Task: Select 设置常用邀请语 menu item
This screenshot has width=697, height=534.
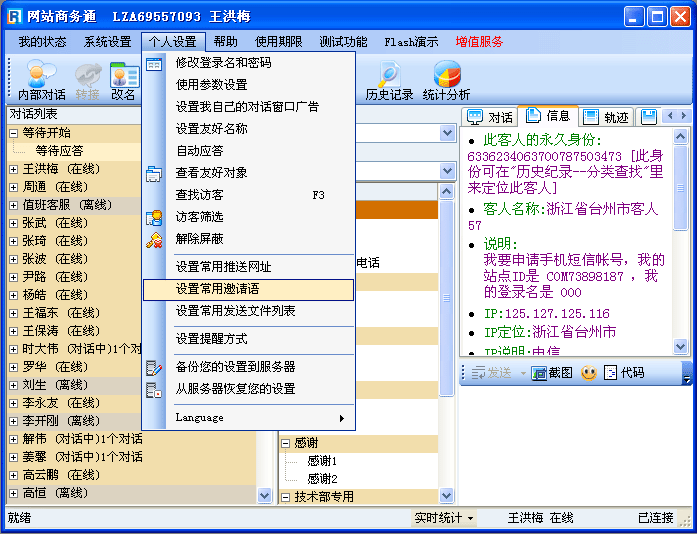Action: (x=248, y=289)
